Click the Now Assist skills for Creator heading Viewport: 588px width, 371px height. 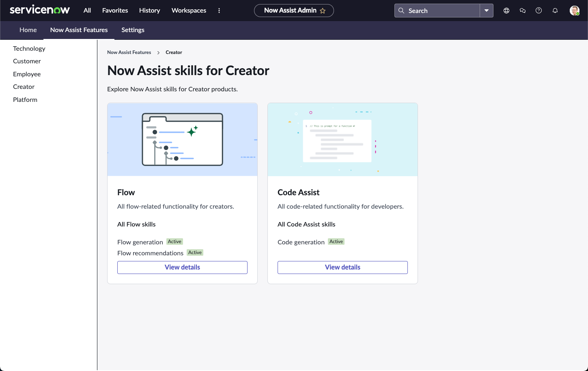pos(188,71)
